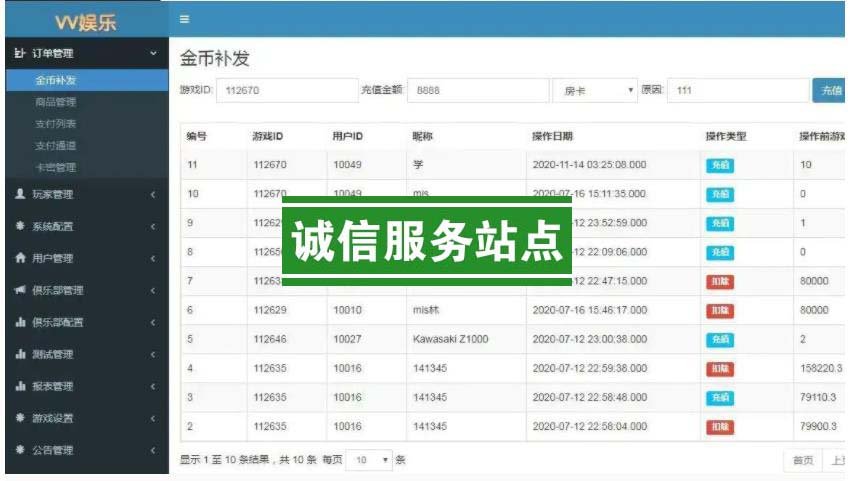
Task: Click the 用户管理 home icon
Action: point(20,258)
